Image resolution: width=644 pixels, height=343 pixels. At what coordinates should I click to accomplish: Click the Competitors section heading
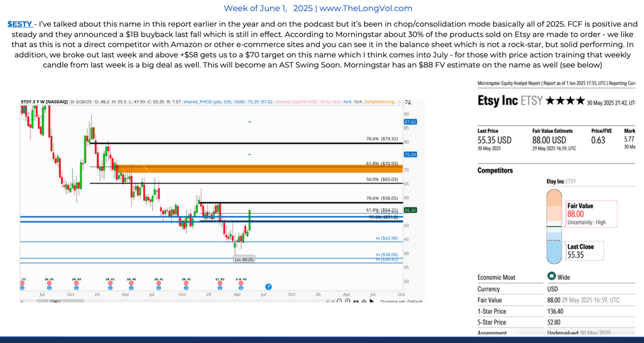(x=495, y=170)
